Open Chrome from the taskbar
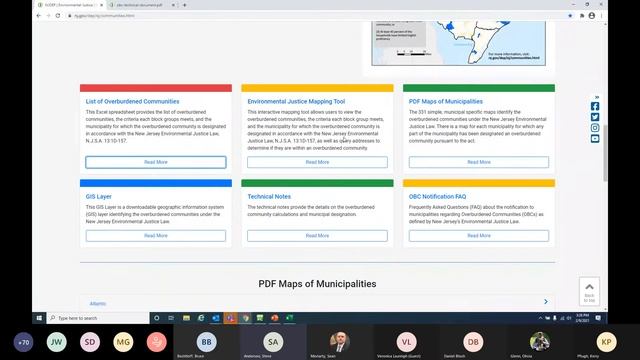 245,318
